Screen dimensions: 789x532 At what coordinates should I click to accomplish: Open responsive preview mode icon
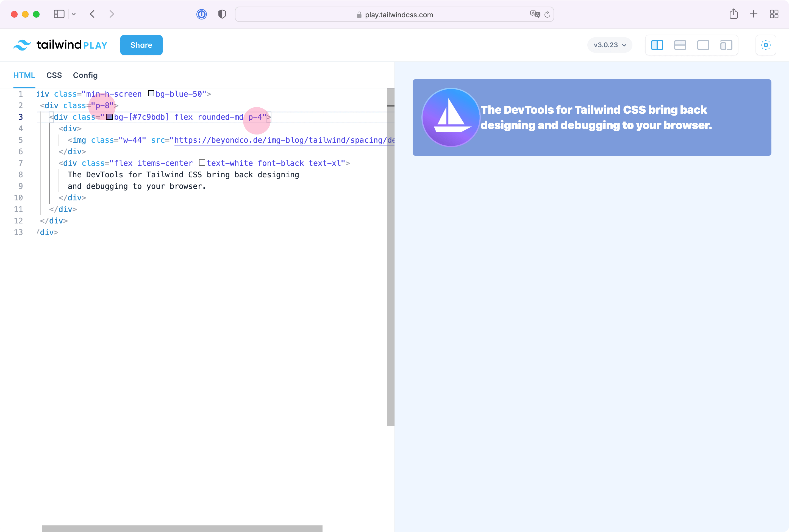(x=726, y=44)
